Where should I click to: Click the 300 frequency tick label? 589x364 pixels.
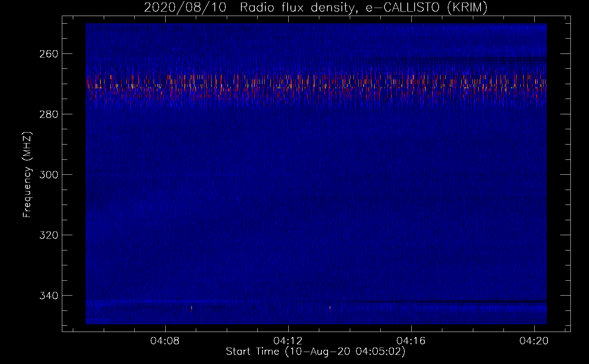click(48, 175)
